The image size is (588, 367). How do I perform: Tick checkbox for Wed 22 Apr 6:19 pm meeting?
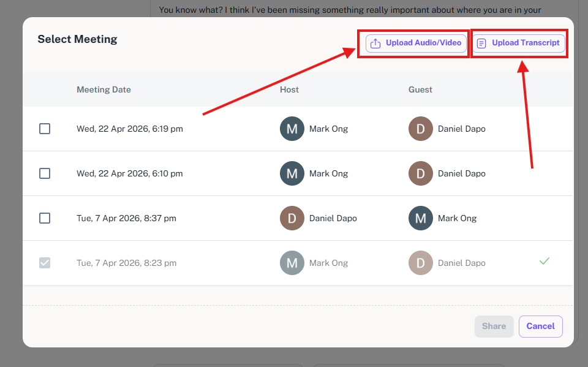click(45, 129)
